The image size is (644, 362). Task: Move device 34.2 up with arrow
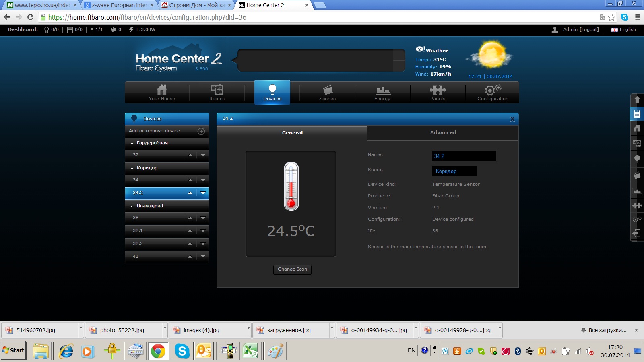tap(190, 193)
